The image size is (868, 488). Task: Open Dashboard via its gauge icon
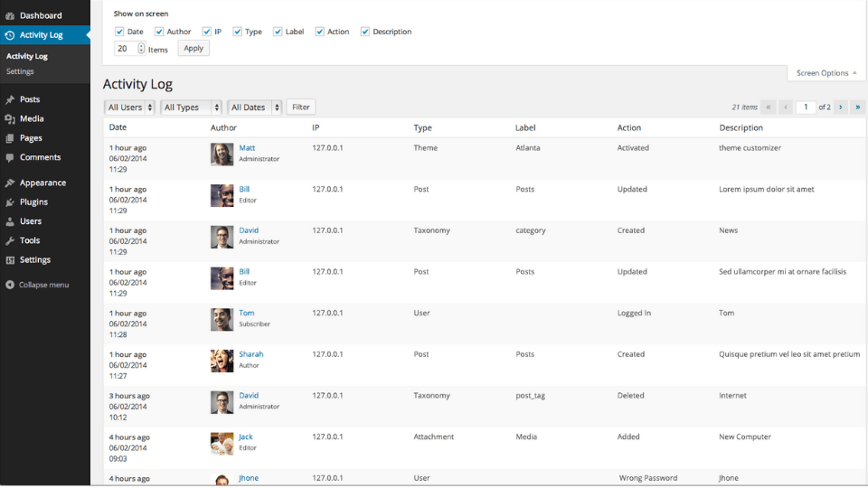10,15
